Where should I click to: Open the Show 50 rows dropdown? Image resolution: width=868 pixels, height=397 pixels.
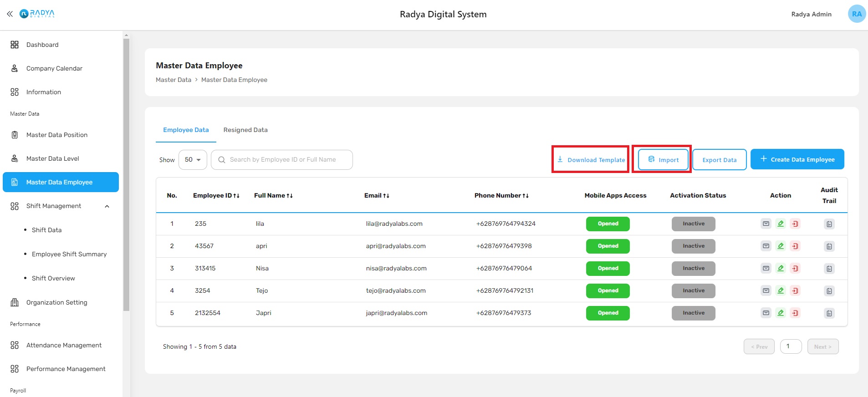click(x=193, y=160)
